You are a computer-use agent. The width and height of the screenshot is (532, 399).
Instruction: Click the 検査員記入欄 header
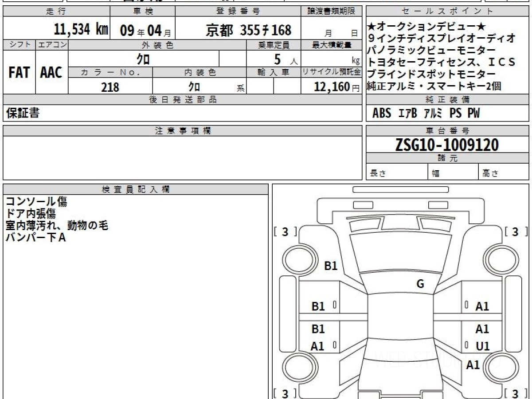click(x=136, y=189)
